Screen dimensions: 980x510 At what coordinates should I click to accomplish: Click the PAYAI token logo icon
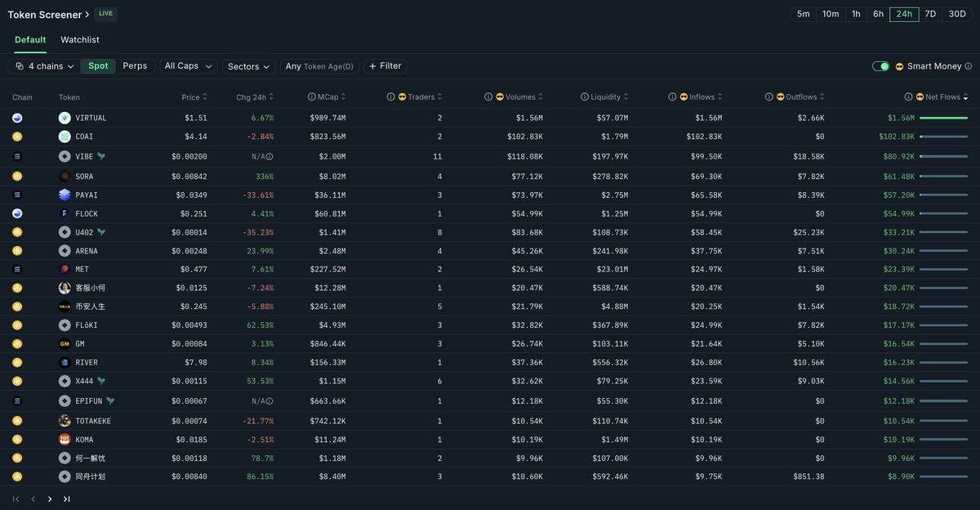coord(65,195)
